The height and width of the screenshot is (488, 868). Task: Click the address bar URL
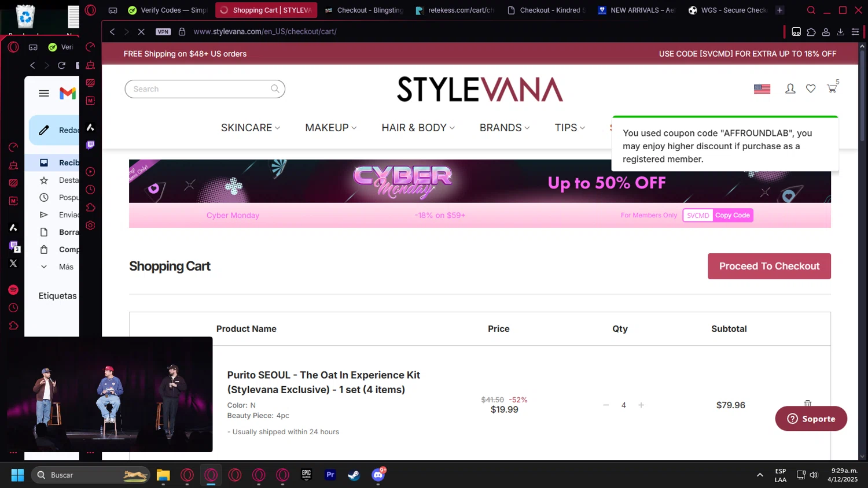[265, 32]
